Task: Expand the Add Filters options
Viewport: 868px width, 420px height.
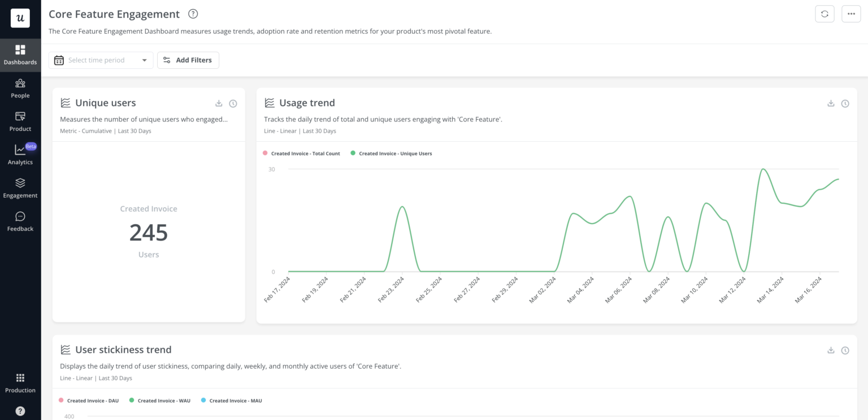Action: coord(188,60)
